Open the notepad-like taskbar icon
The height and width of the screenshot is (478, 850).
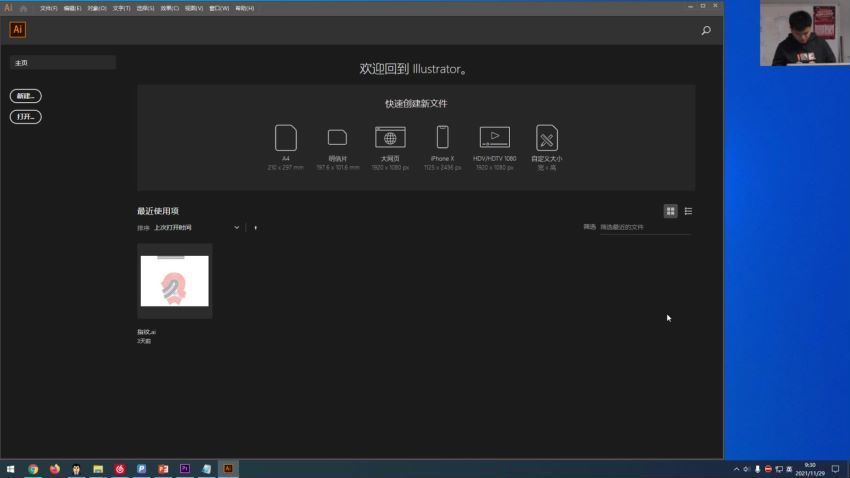click(x=207, y=469)
